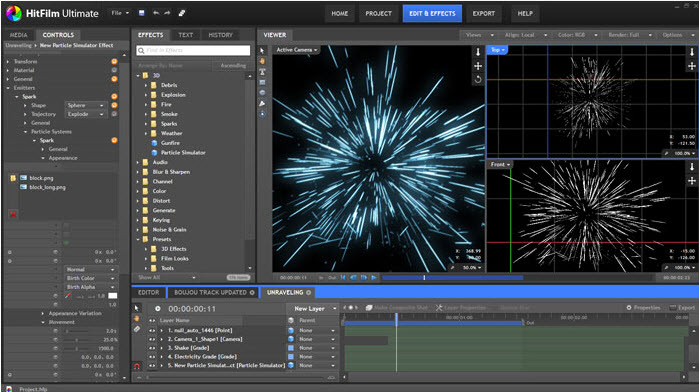Switch to the HISTORY panel tab
Image resolution: width=699 pixels, height=392 pixels.
(x=221, y=35)
